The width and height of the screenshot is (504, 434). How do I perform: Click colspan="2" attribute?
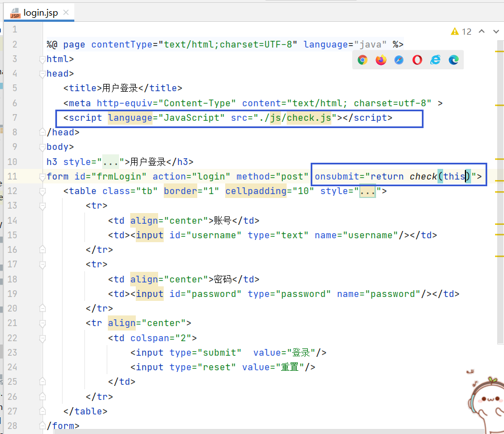(161, 338)
